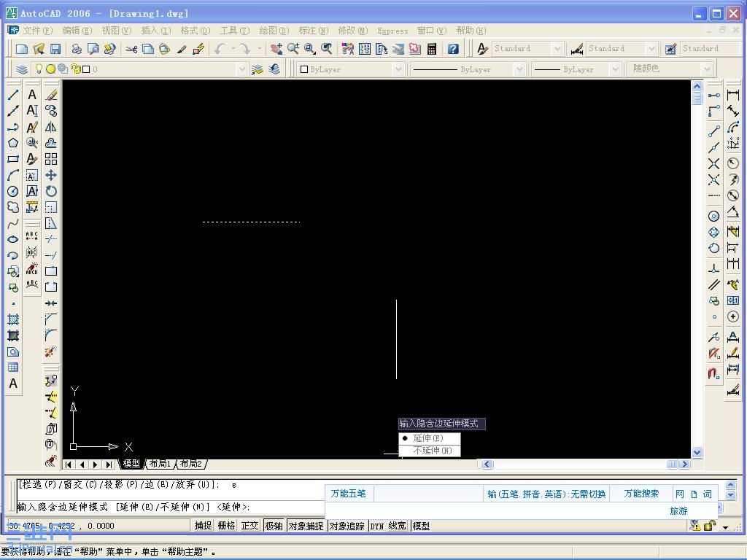Viewport: 747px width, 560px height.
Task: Expand the Undo history arrow
Action: pos(233,49)
